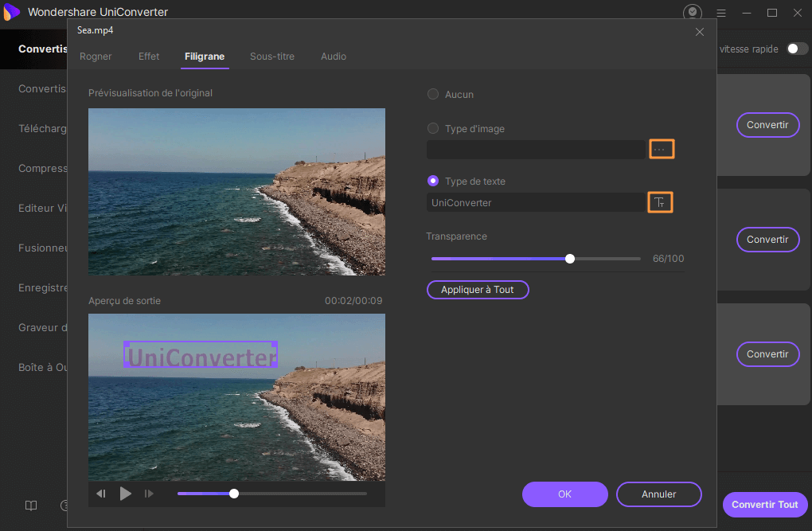Click the user account icon
Viewport: 812px width, 531px height.
coord(693,13)
